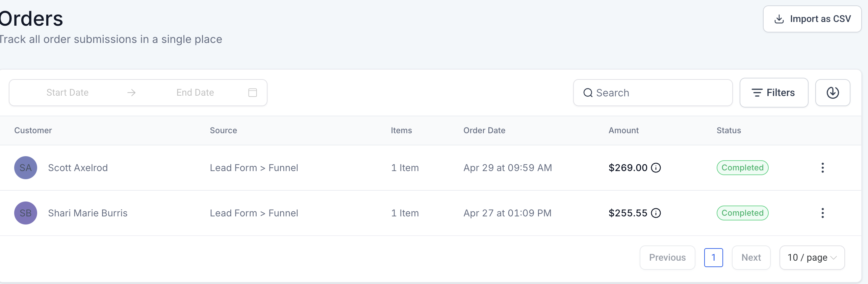The height and width of the screenshot is (284, 868).
Task: Click info icon next to $255.55
Action: 656,213
